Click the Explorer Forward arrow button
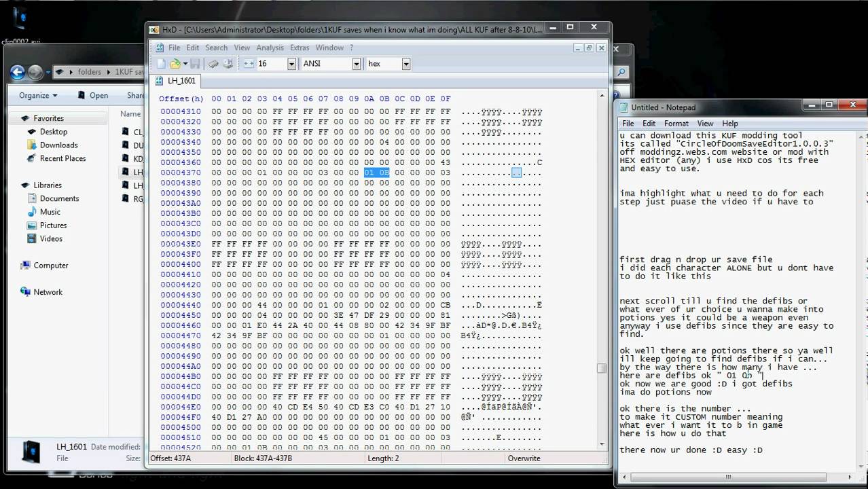Viewport: 868px width, 489px height. (x=35, y=72)
